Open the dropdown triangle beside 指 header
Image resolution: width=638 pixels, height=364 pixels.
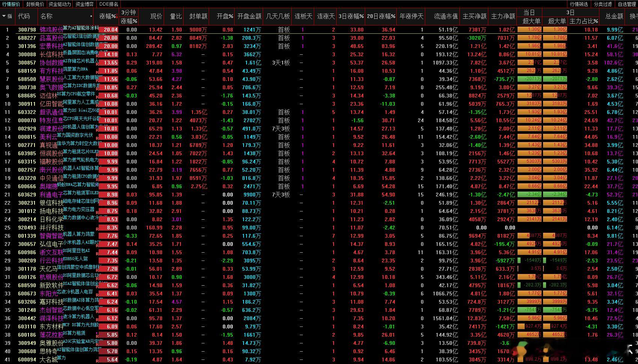click(x=4, y=16)
